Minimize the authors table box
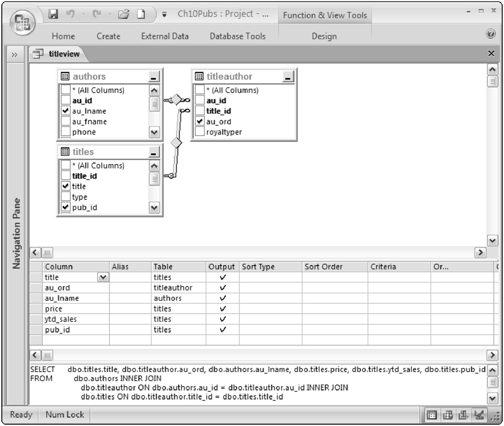The width and height of the screenshot is (504, 426). coord(154,77)
